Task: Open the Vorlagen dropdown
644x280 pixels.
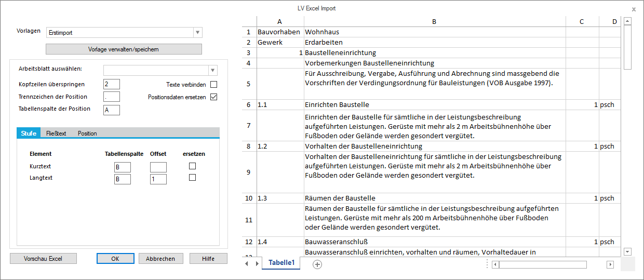Action: point(197,33)
